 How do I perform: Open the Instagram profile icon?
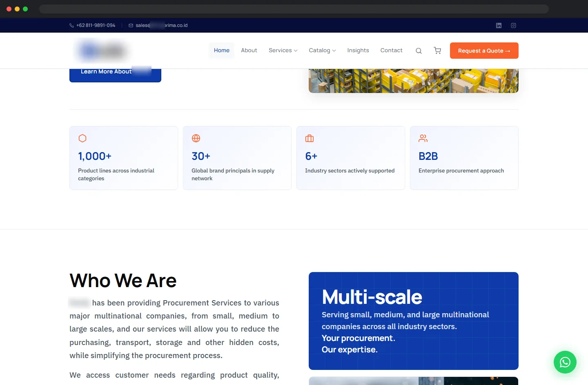[513, 25]
